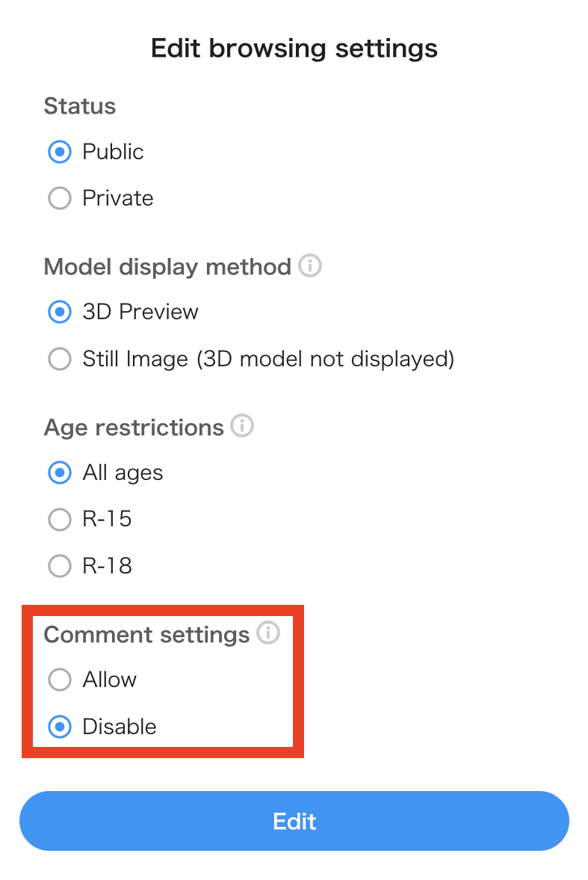Click the Disable label text
Image resolution: width=588 pixels, height=880 pixels.
(119, 726)
